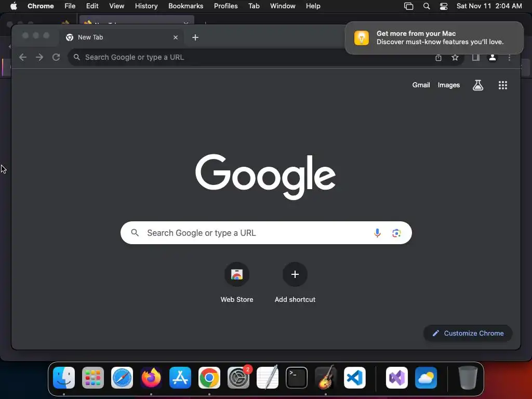Screen dimensions: 532x399
Task: Launch Visual Studio from the dock
Action: [397, 378]
